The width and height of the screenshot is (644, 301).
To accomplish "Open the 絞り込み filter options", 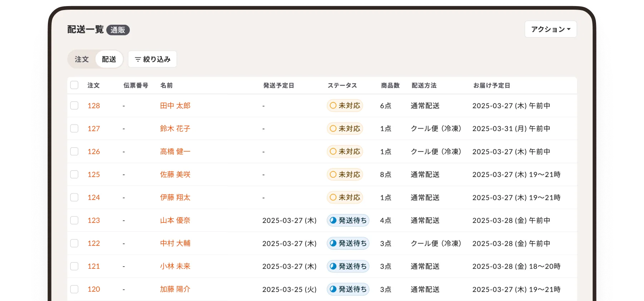I will (x=152, y=59).
